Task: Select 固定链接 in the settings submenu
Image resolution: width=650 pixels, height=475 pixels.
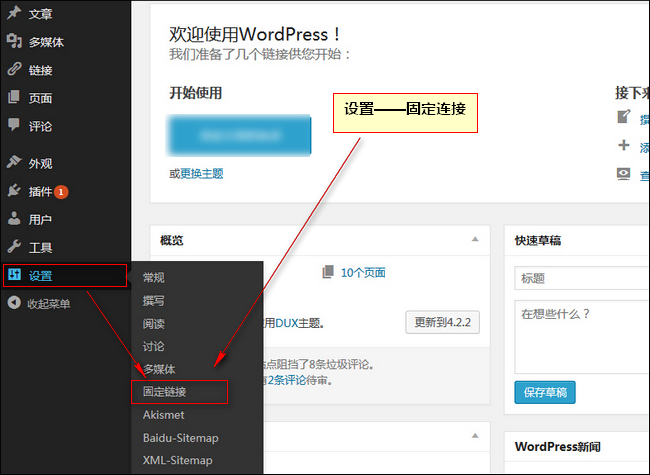Action: coord(165,391)
